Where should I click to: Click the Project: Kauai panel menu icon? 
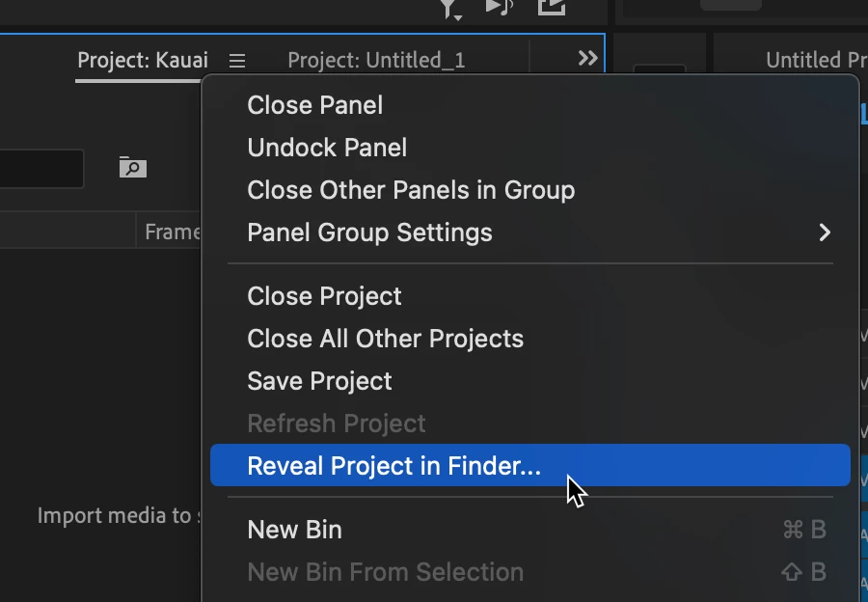pyautogui.click(x=237, y=61)
